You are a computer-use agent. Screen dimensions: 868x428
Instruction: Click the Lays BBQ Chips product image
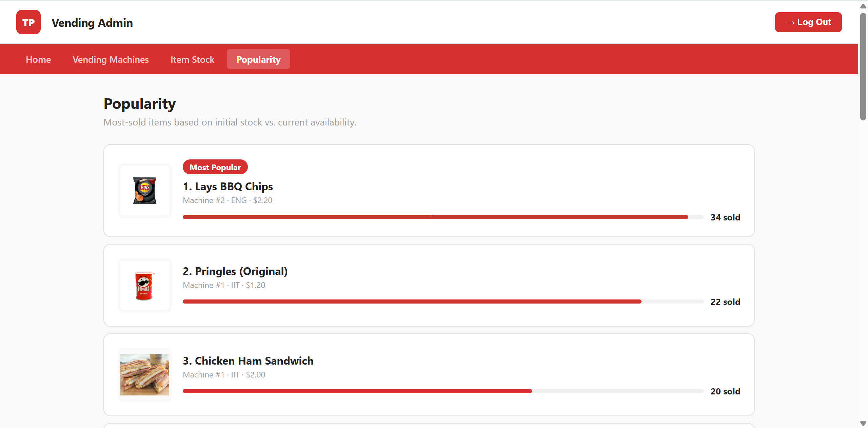tap(145, 191)
